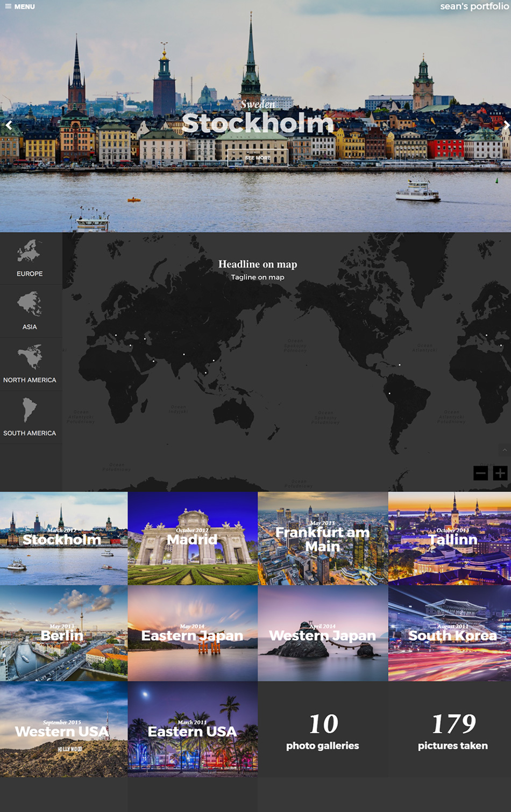
Task: Open the Tallinn gallery tile
Action: point(450,538)
